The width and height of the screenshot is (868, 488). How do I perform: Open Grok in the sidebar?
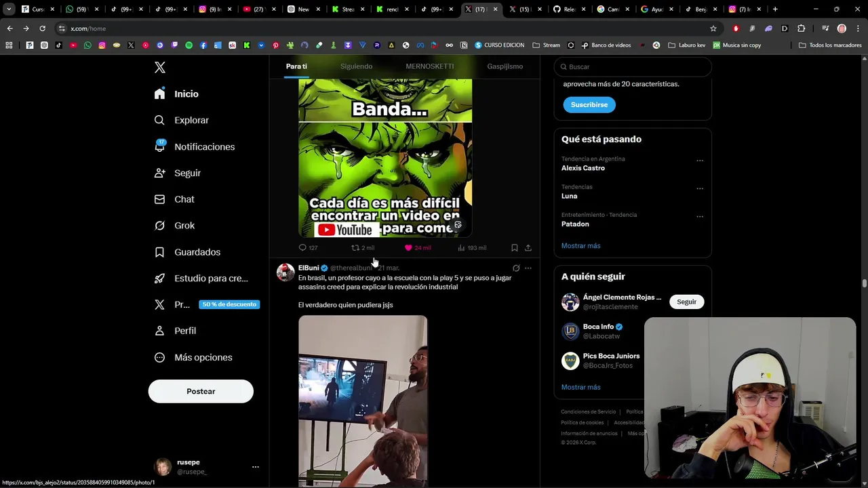174,226
